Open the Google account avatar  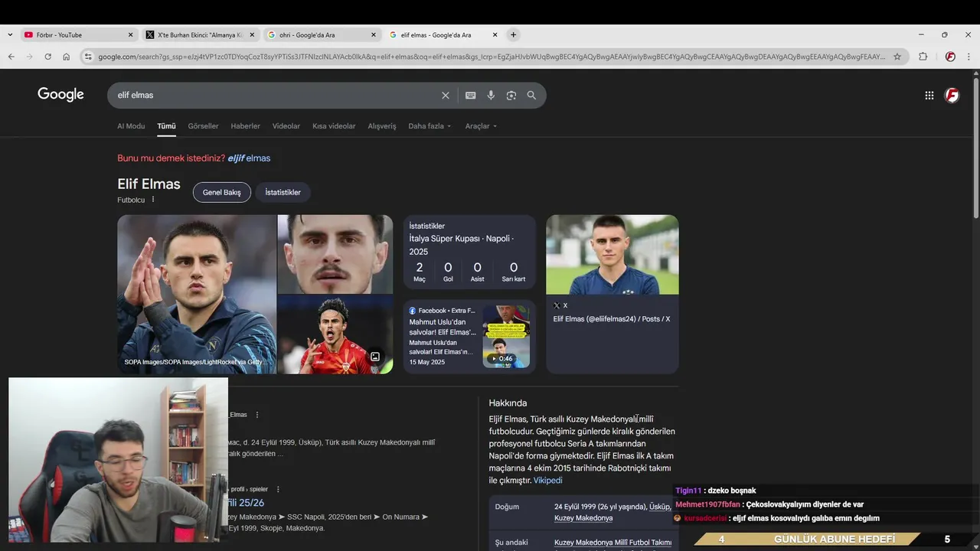click(x=952, y=96)
